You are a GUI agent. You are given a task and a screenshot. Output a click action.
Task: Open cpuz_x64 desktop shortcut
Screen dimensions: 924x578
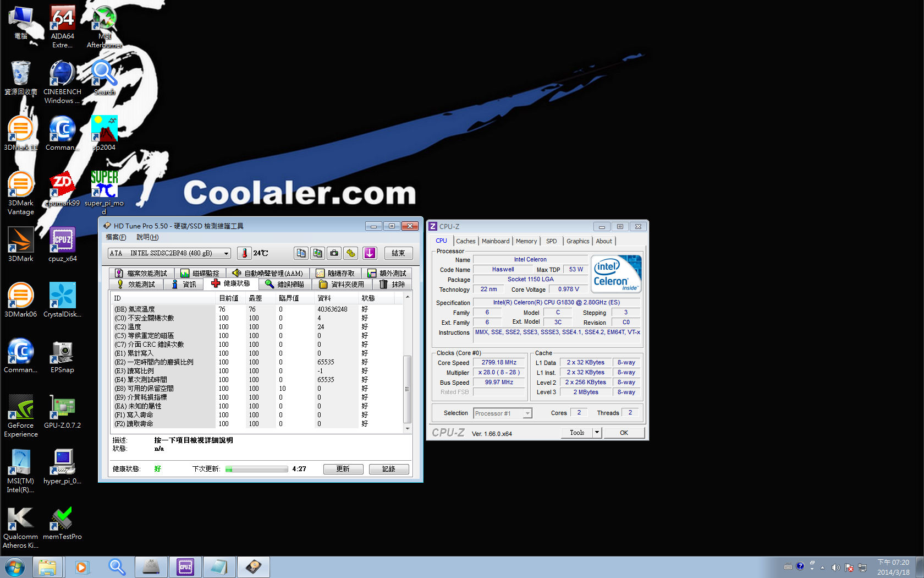click(x=62, y=244)
